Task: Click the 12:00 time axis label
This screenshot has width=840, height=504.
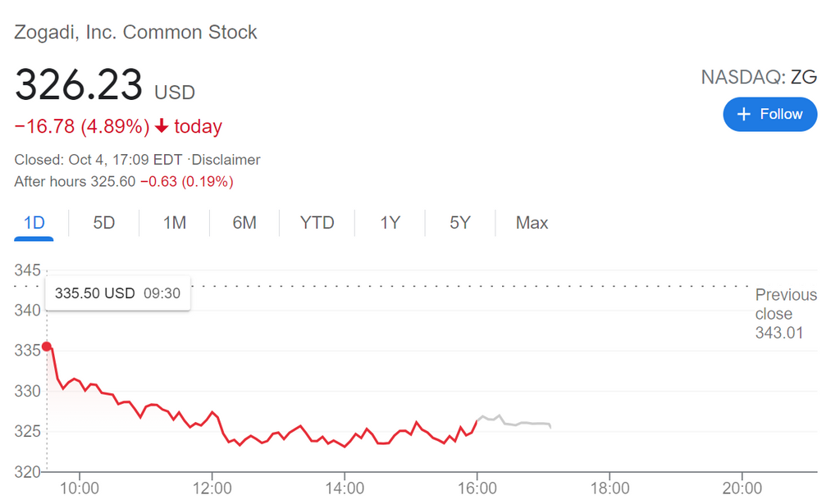Action: click(x=212, y=488)
